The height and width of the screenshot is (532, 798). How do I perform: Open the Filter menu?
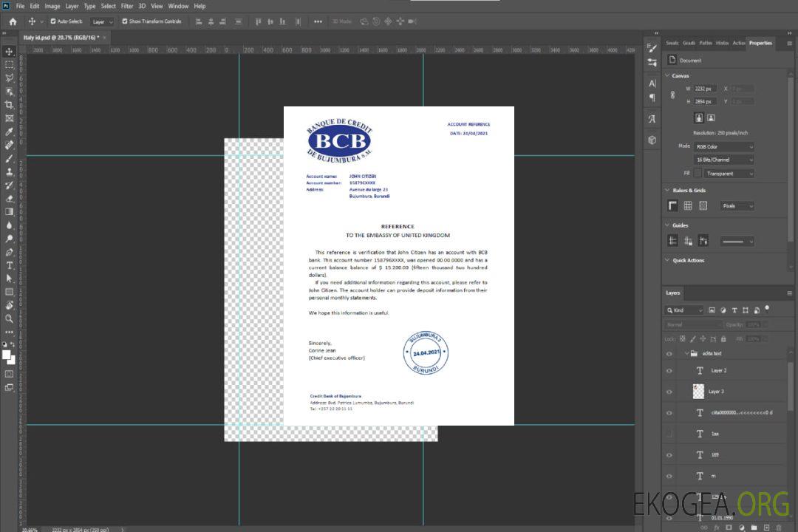point(127,6)
